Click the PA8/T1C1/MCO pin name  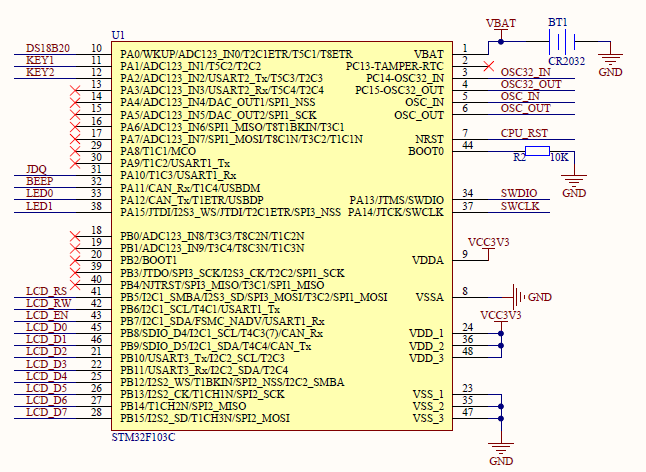[x=158, y=151]
